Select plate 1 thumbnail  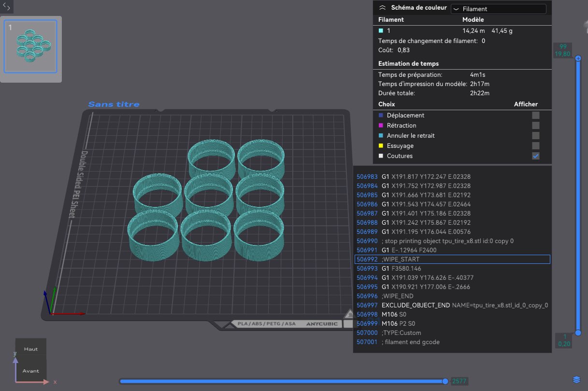pyautogui.click(x=30, y=46)
